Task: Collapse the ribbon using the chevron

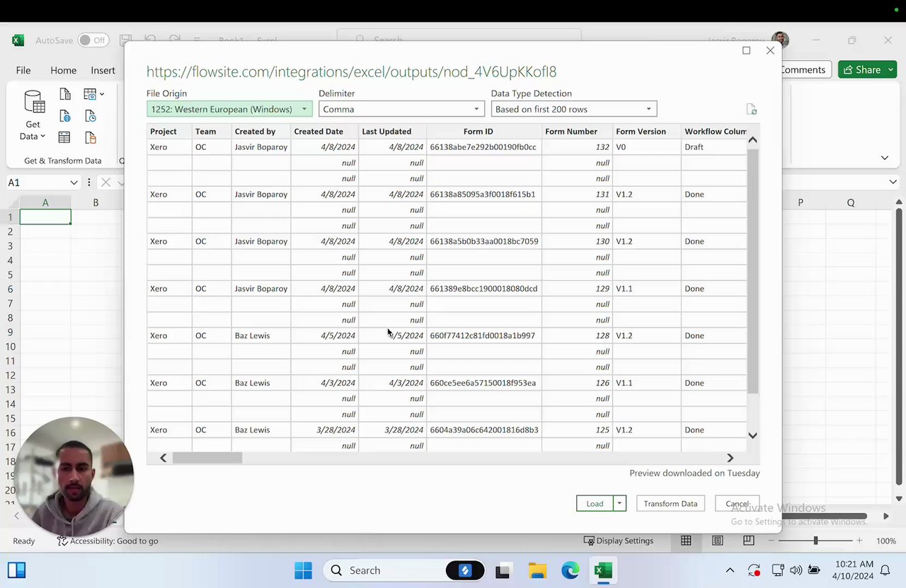Action: (885, 158)
